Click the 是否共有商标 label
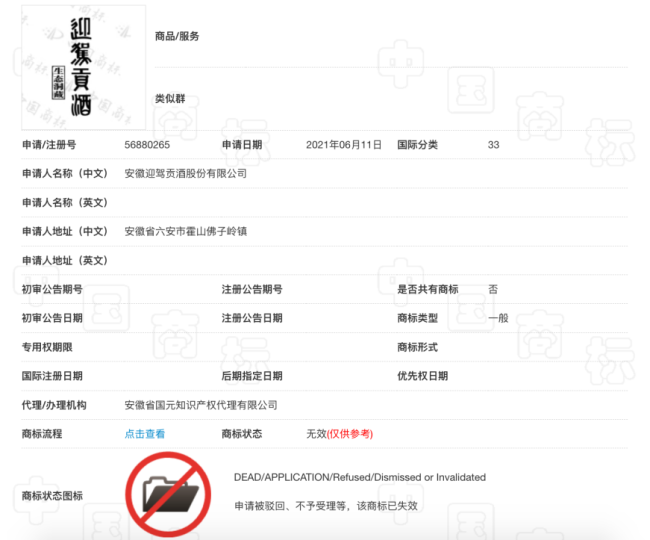The width and height of the screenshot is (650, 540). click(428, 289)
